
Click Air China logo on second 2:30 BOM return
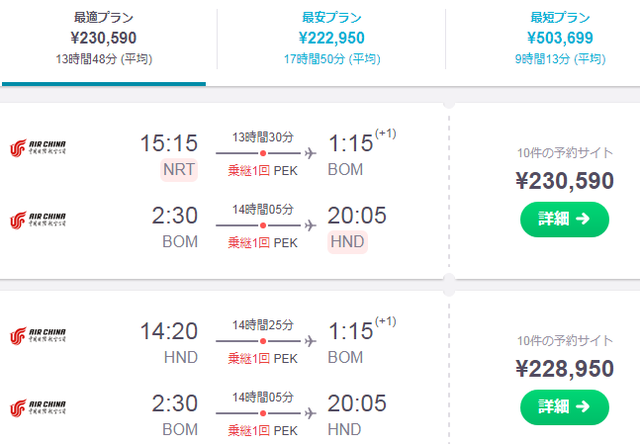click(x=38, y=408)
